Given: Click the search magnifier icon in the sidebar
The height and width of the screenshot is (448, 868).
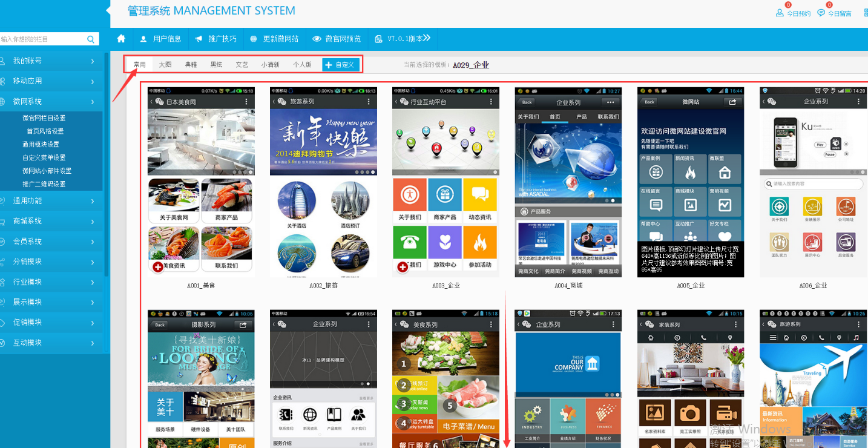Looking at the screenshot, I should point(91,39).
